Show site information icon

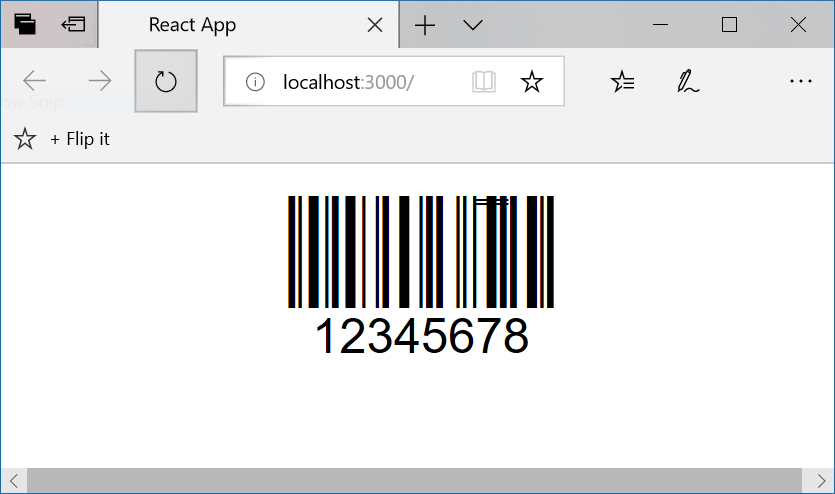pos(255,82)
